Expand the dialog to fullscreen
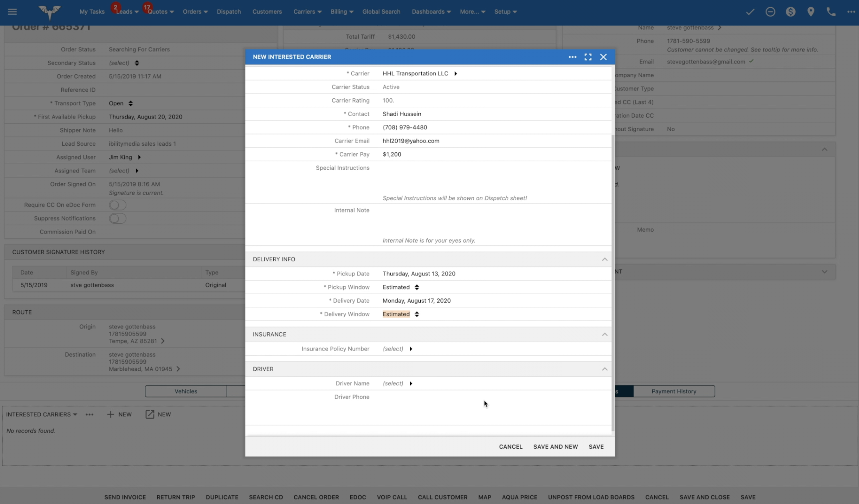Screen dimensions: 859x504 (x=588, y=57)
